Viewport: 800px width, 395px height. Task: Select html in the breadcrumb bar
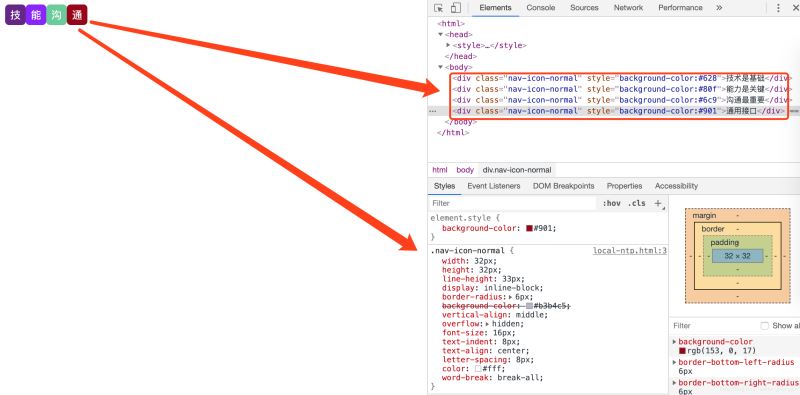pos(440,170)
